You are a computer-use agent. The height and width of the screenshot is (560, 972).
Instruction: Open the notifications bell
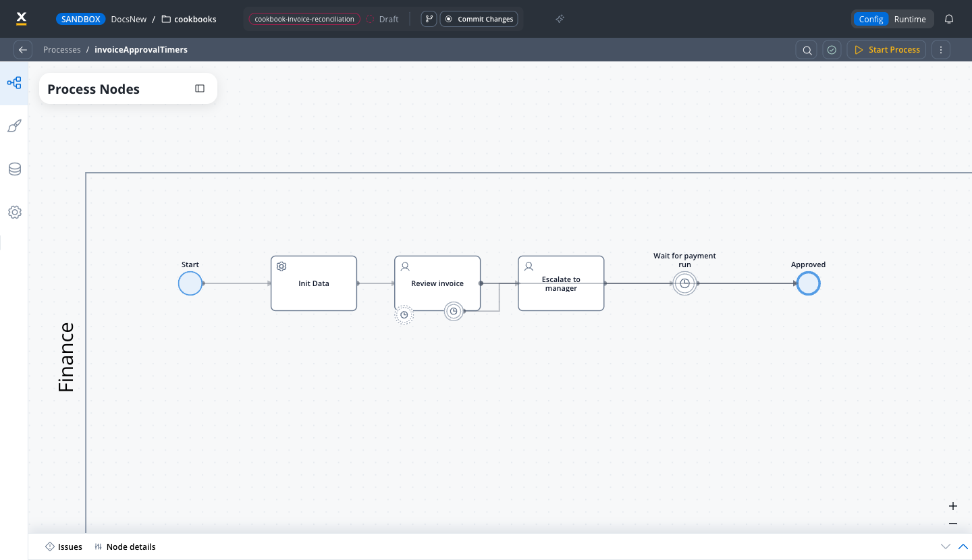[x=949, y=19]
